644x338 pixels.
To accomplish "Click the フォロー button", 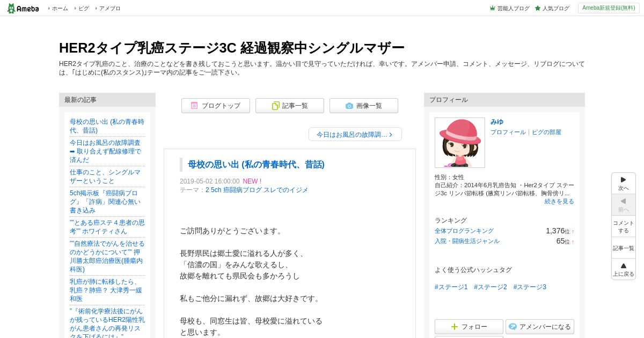I will pos(469,327).
